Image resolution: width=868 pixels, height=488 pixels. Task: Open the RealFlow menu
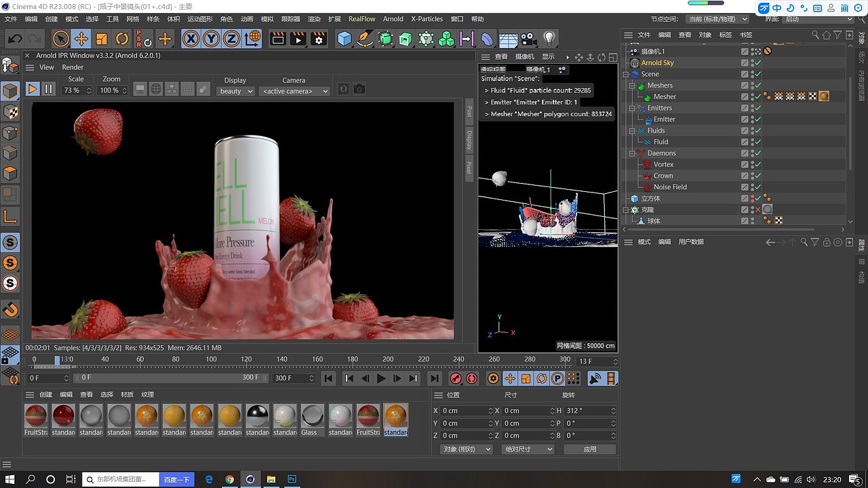point(361,19)
